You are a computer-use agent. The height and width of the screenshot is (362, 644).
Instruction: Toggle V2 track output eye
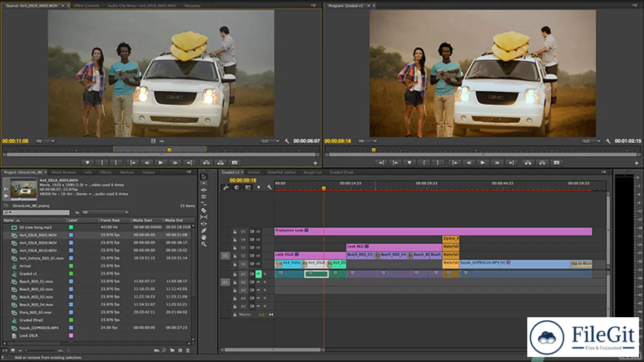coord(258,256)
